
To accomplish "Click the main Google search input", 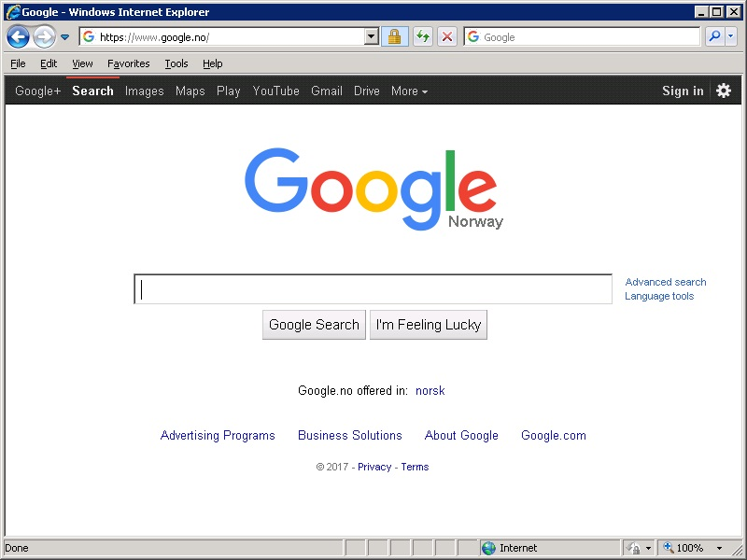I will coord(373,289).
